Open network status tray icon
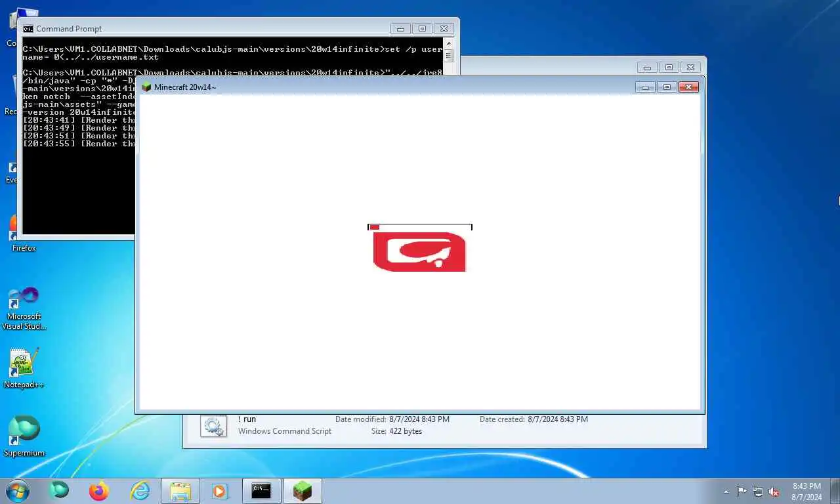The image size is (840, 504). click(758, 492)
